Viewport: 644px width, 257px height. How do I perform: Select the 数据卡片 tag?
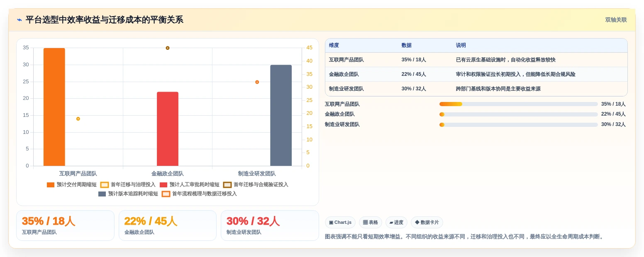click(x=427, y=222)
